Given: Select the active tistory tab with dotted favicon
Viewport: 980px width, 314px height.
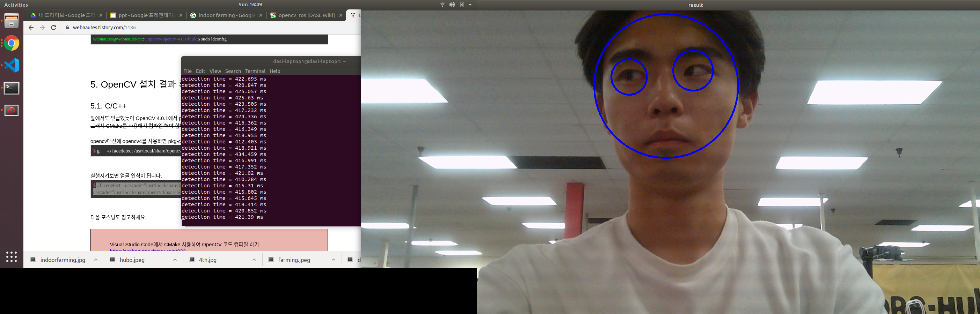Looking at the screenshot, I should tap(354, 16).
